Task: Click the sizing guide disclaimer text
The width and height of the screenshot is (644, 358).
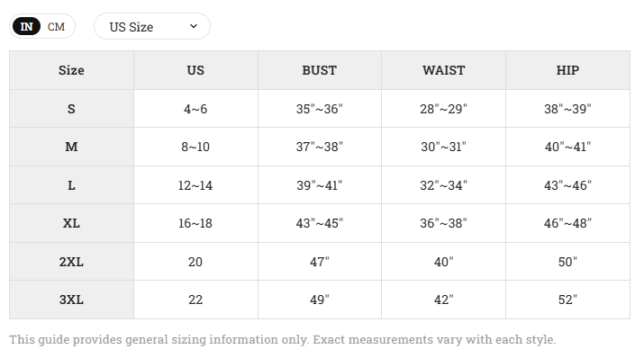Action: point(283,339)
